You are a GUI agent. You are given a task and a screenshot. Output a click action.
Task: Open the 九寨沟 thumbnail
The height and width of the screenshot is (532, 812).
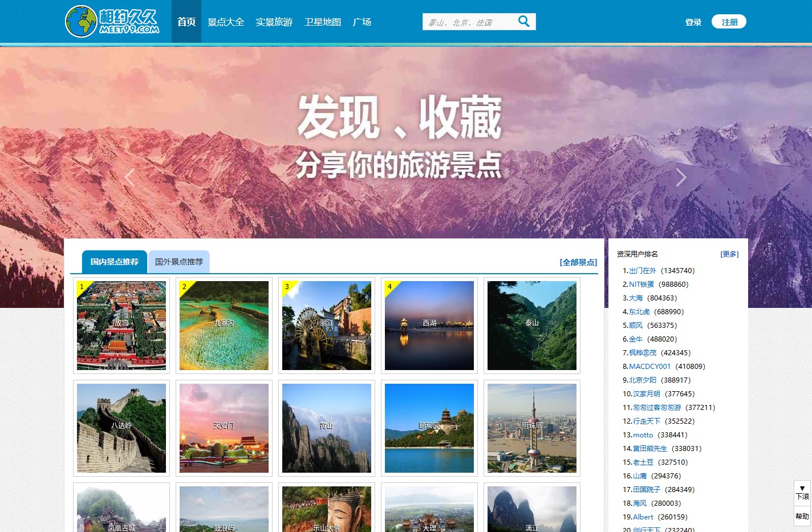coord(224,326)
